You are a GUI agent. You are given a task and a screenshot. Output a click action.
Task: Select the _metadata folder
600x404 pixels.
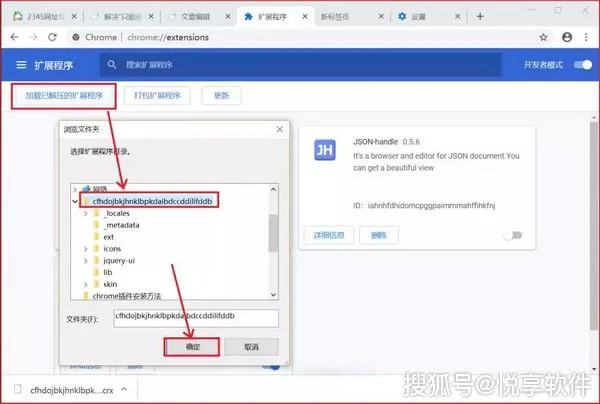tap(122, 225)
